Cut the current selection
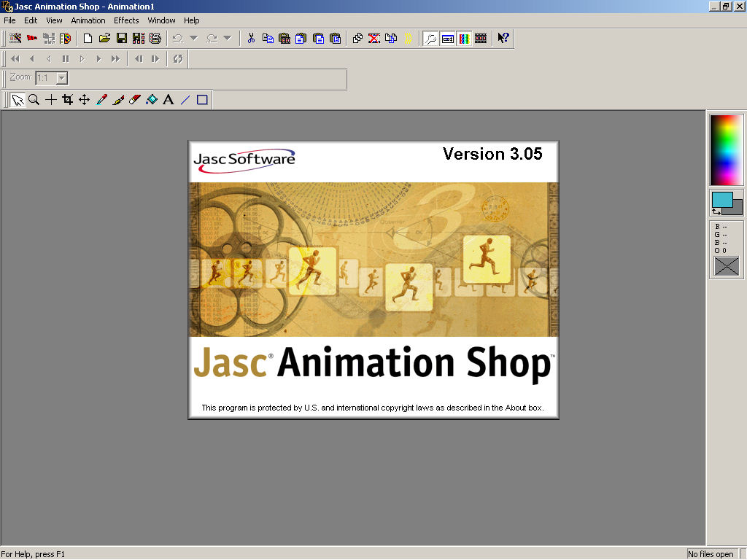This screenshot has width=747, height=560. (x=251, y=38)
